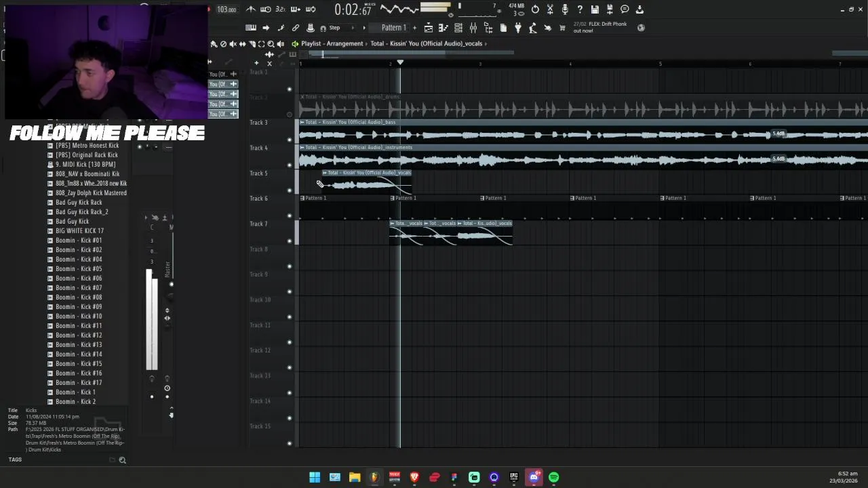Unmute Track 2 via its mute dot
This screenshot has height=488, width=868.
pyautogui.click(x=290, y=115)
